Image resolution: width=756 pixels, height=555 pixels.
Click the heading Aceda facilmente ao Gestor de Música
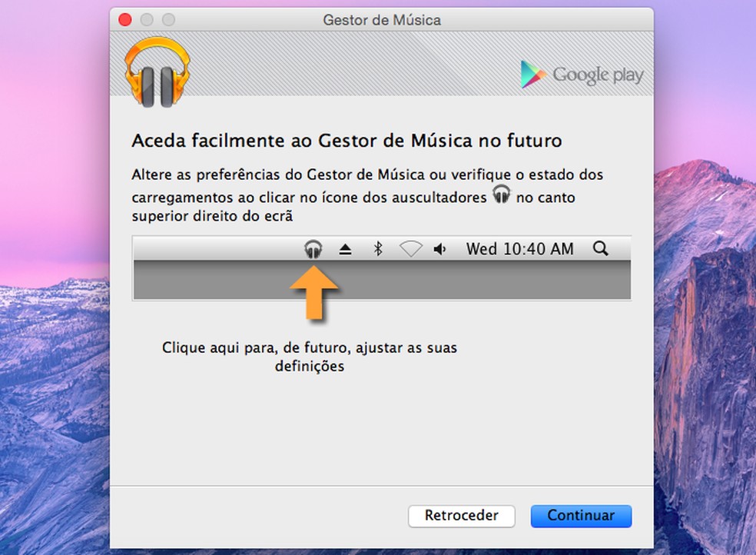pyautogui.click(x=347, y=141)
